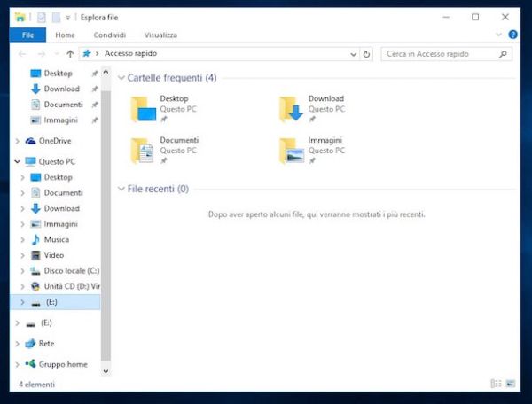Switch to the Visualizza ribbon tab
The width and height of the screenshot is (532, 404).
click(x=160, y=35)
